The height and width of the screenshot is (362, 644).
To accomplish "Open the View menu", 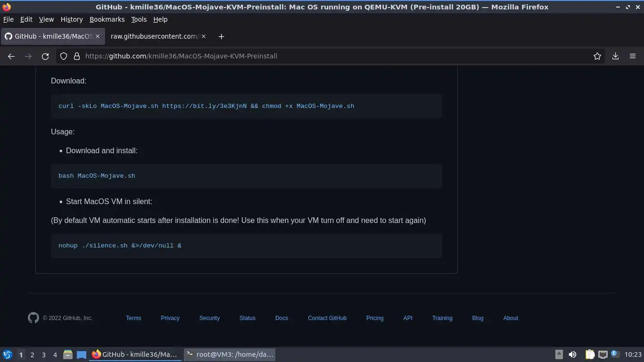I will [46, 19].
